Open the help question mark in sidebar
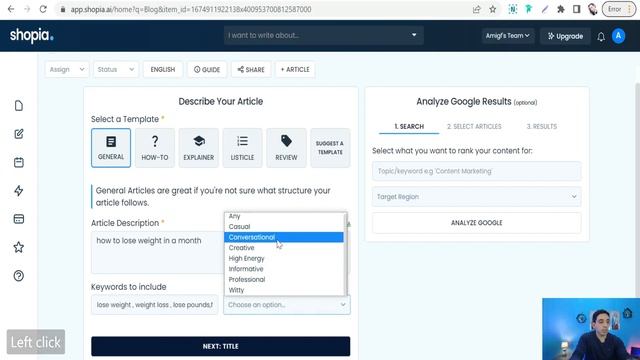Screen dimensions: 640x360 pyautogui.click(x=19, y=276)
